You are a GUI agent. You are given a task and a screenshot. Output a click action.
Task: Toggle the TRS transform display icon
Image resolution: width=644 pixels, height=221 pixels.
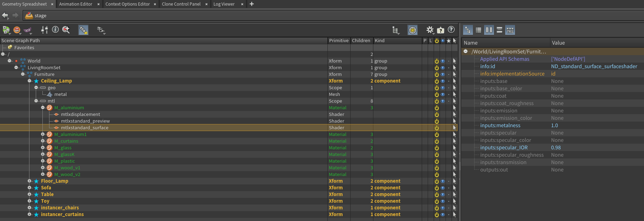point(510,30)
